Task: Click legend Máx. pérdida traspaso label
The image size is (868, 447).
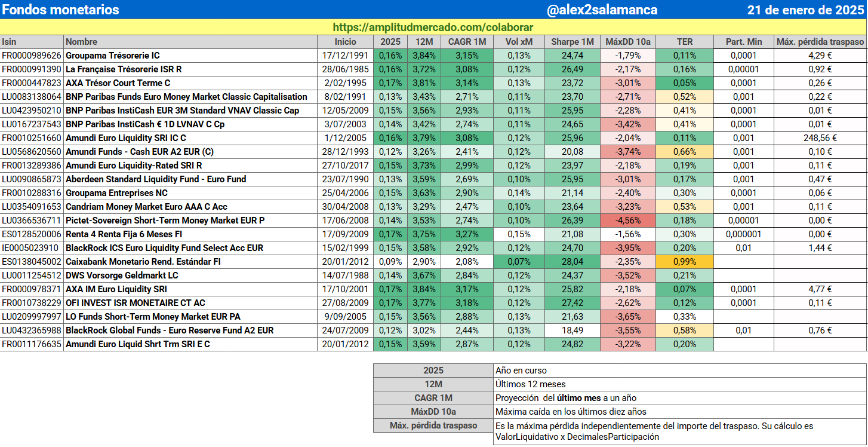Action: 433,425
